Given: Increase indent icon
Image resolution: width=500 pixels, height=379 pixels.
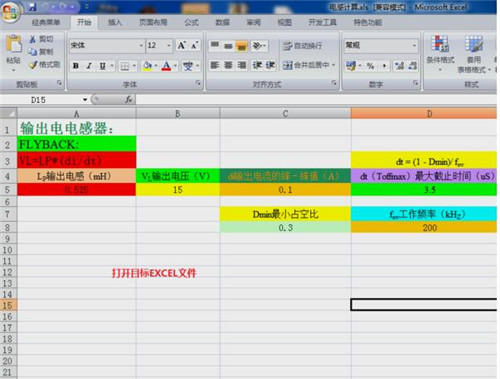Looking at the screenshot, I should [x=270, y=65].
